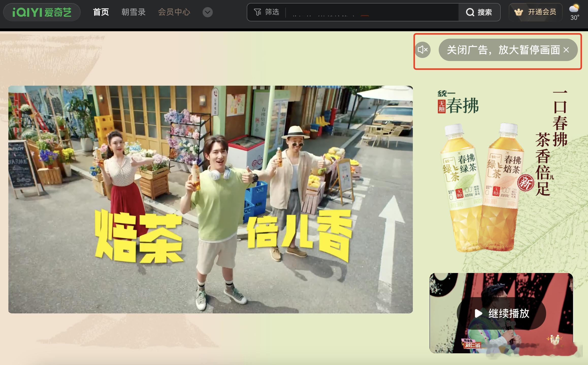Click the paused video thumbnail
This screenshot has width=588, height=365.
pos(501,313)
